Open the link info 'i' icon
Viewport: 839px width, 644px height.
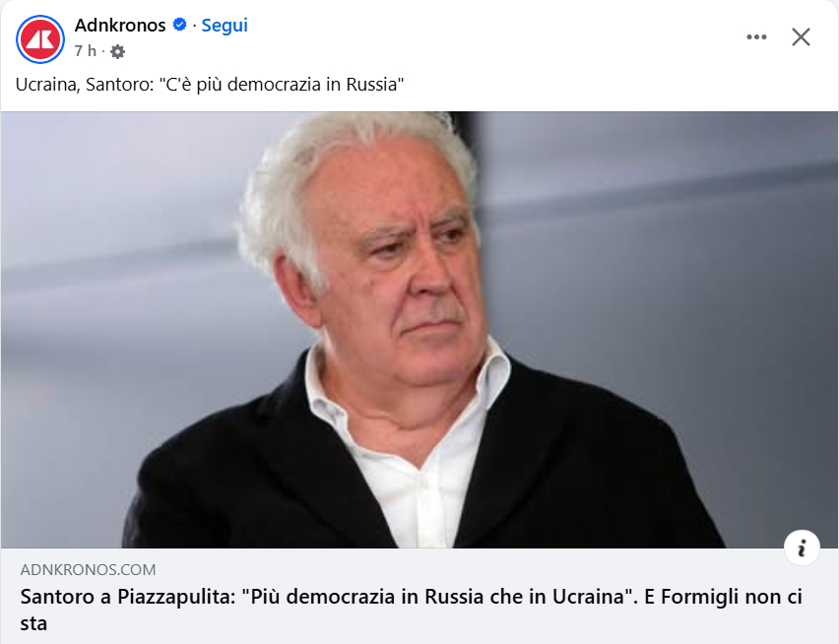[802, 547]
